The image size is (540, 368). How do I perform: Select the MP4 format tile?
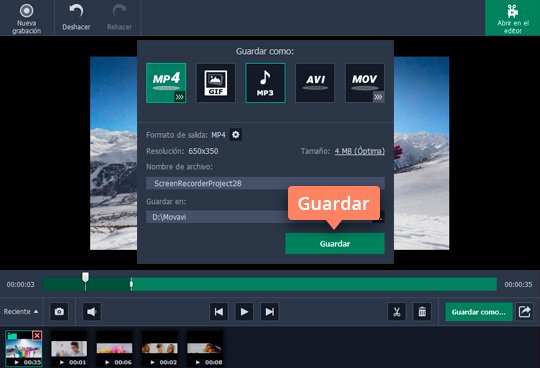click(x=166, y=83)
